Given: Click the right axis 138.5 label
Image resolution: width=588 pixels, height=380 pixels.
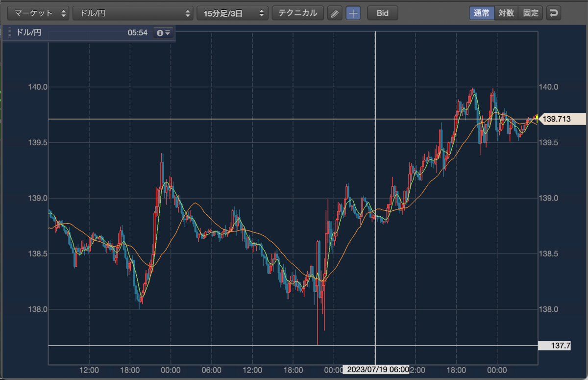Looking at the screenshot, I should click(x=549, y=254).
